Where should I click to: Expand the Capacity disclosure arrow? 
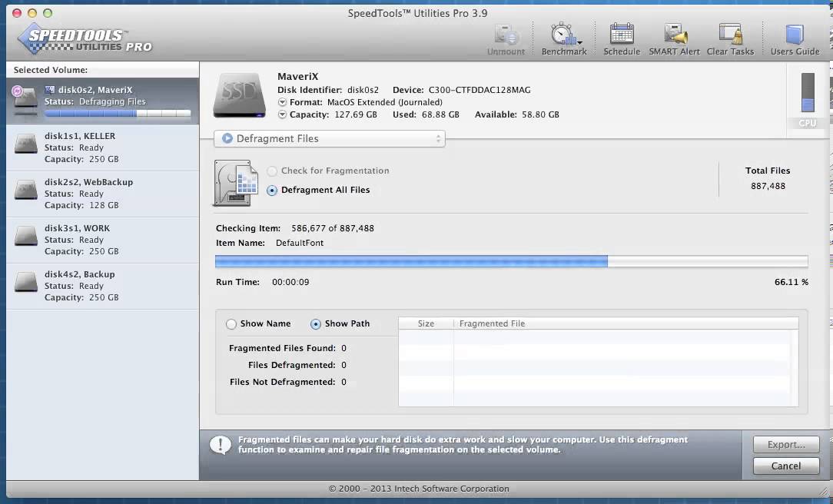pos(282,114)
